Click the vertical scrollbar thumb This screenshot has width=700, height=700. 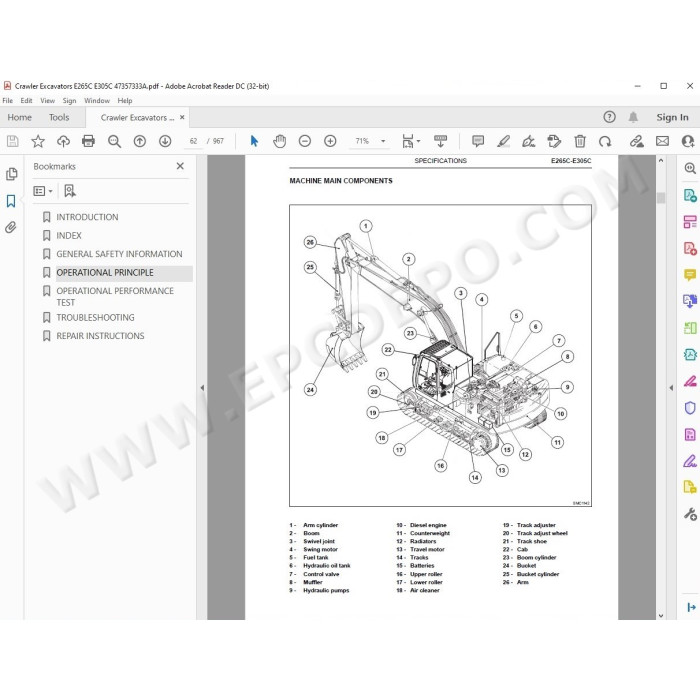point(661,197)
